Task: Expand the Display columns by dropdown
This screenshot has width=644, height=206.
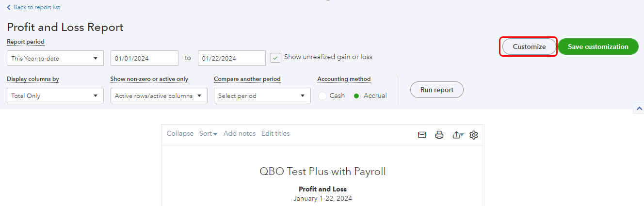Action: (55, 96)
